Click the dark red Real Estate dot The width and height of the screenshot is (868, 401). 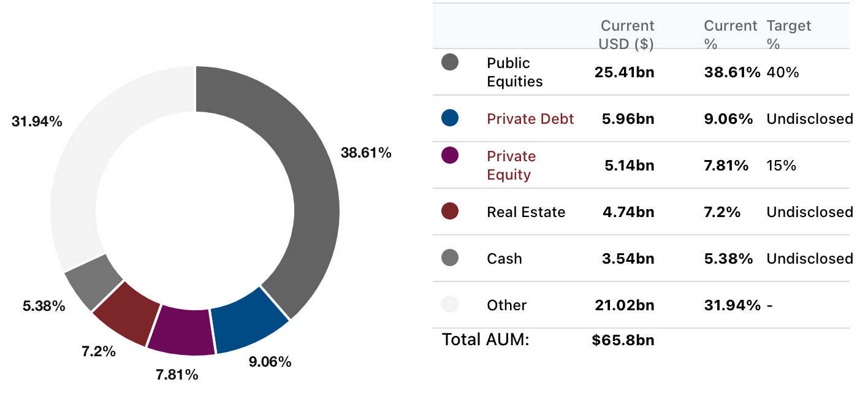click(x=450, y=212)
